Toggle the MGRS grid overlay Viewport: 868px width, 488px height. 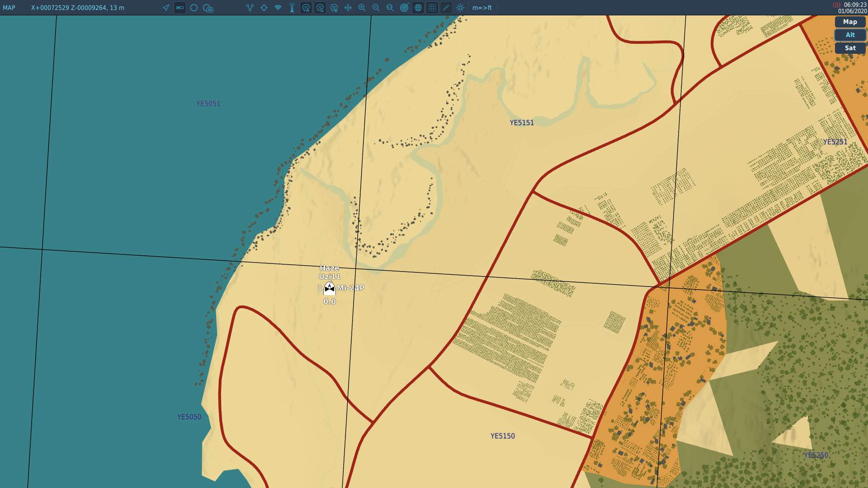[432, 8]
